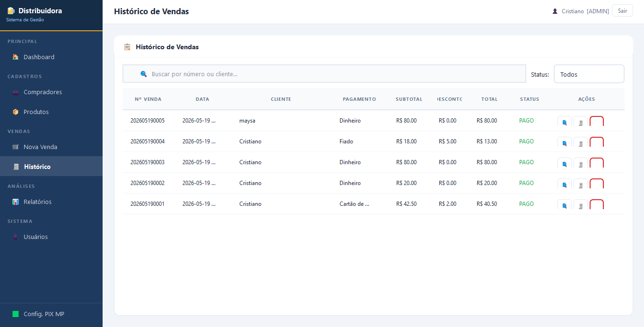The height and width of the screenshot is (327, 644).
Task: Click the search magnifier icon in the search box
Action: tap(144, 74)
